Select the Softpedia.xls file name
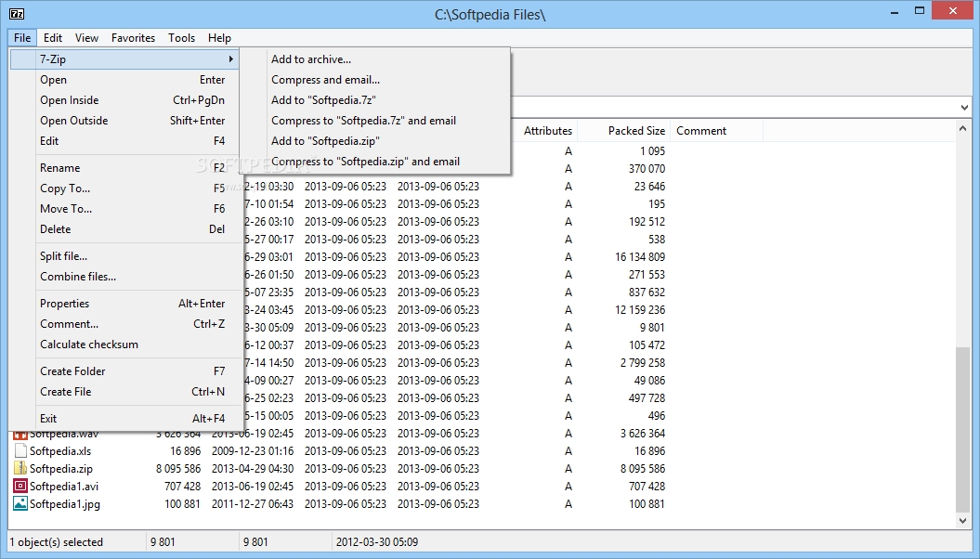980x559 pixels. click(60, 451)
